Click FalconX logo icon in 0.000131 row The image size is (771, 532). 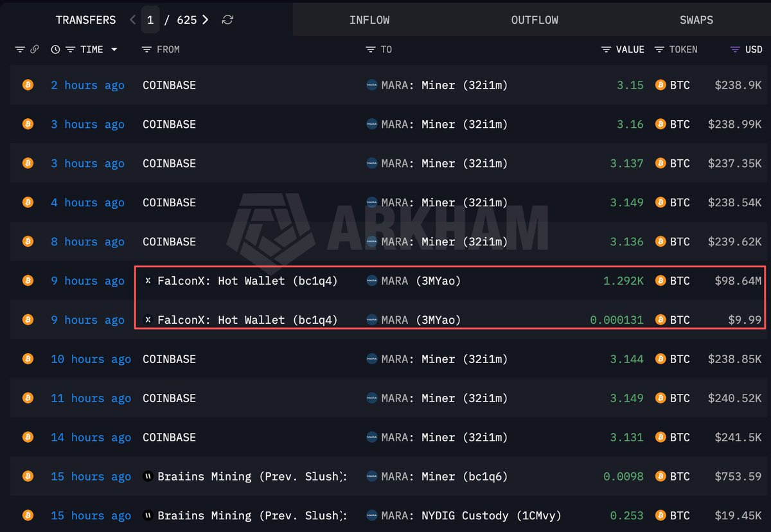coord(148,320)
